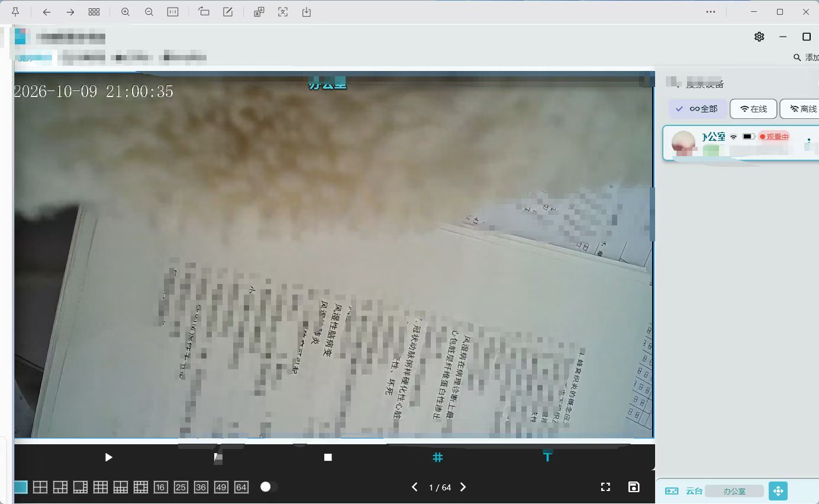Open the camera app settings gear
The height and width of the screenshot is (504, 819).
point(759,37)
